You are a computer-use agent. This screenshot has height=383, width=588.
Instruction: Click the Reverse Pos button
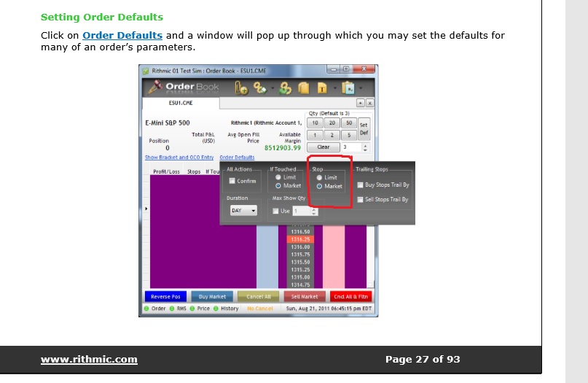tap(165, 297)
